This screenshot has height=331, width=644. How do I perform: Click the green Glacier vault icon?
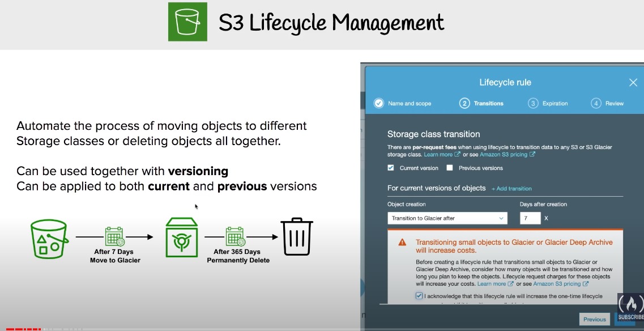182,237
